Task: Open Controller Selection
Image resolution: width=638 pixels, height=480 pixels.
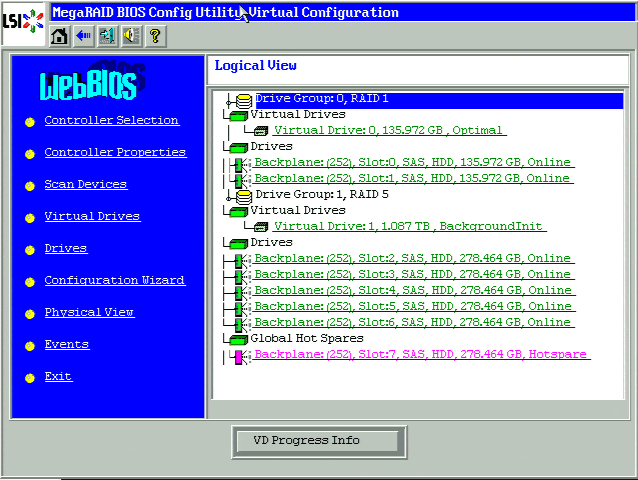Action: point(111,120)
